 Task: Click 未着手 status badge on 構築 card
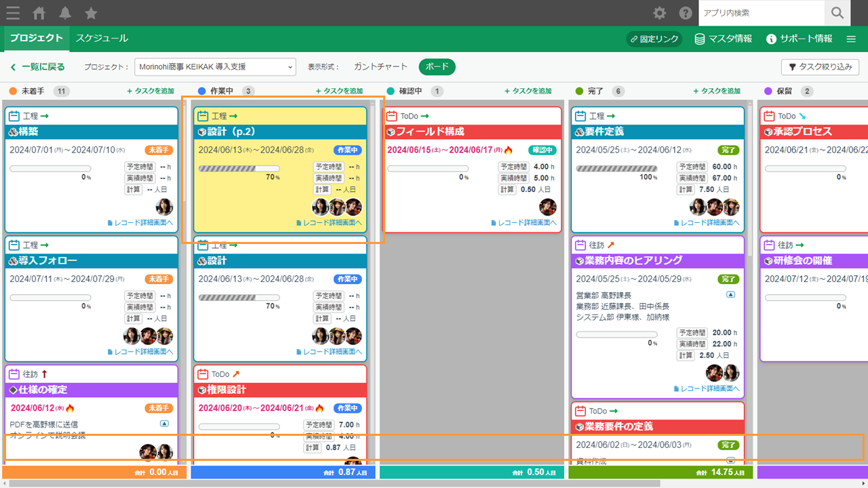click(x=159, y=150)
